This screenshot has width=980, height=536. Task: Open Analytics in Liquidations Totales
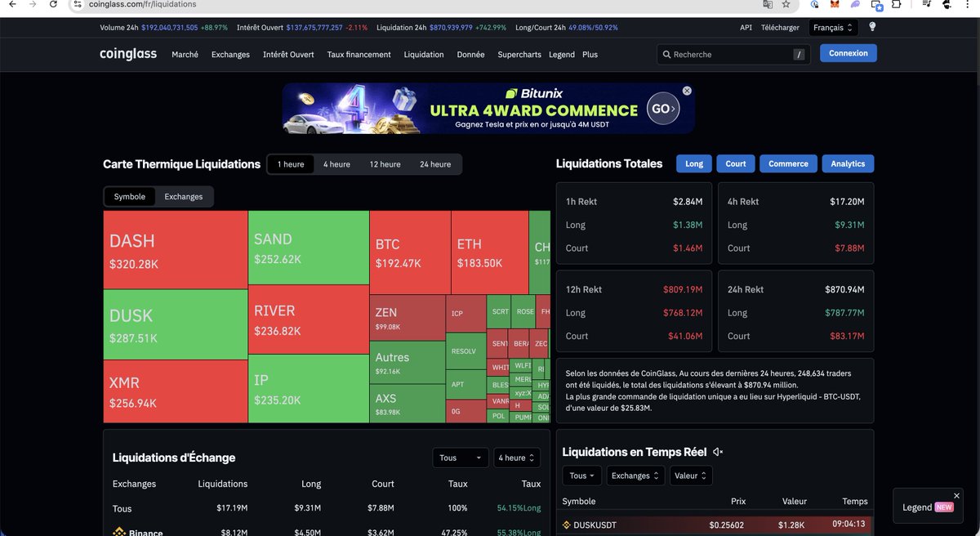point(847,163)
